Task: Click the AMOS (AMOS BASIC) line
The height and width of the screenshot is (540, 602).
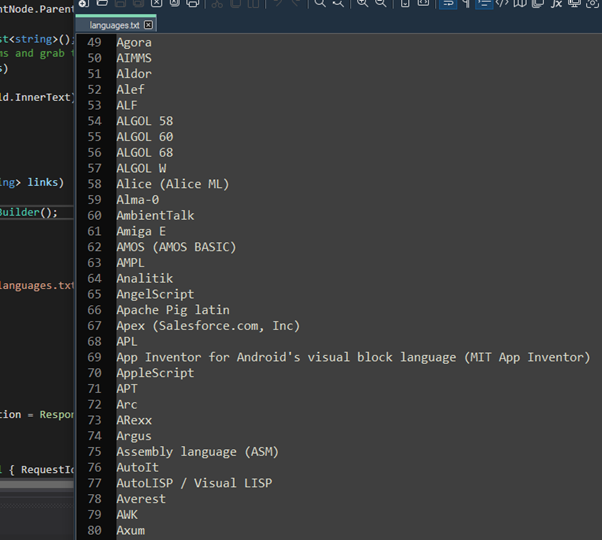Action: [x=176, y=247]
